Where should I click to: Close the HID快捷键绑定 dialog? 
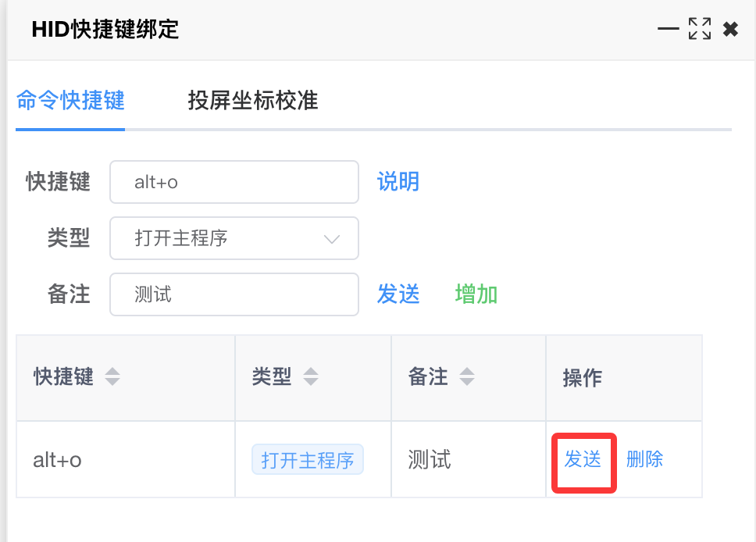click(730, 30)
